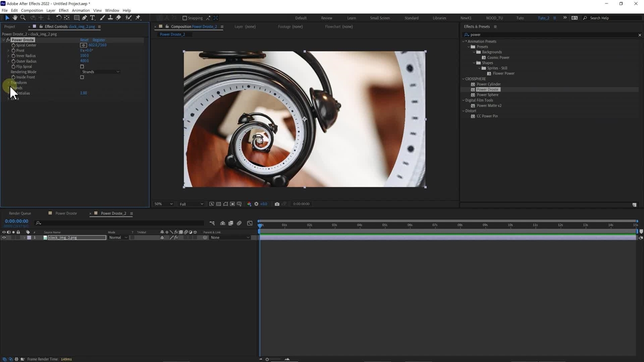
Task: Enable the Inside Front checkbox
Action: click(82, 77)
